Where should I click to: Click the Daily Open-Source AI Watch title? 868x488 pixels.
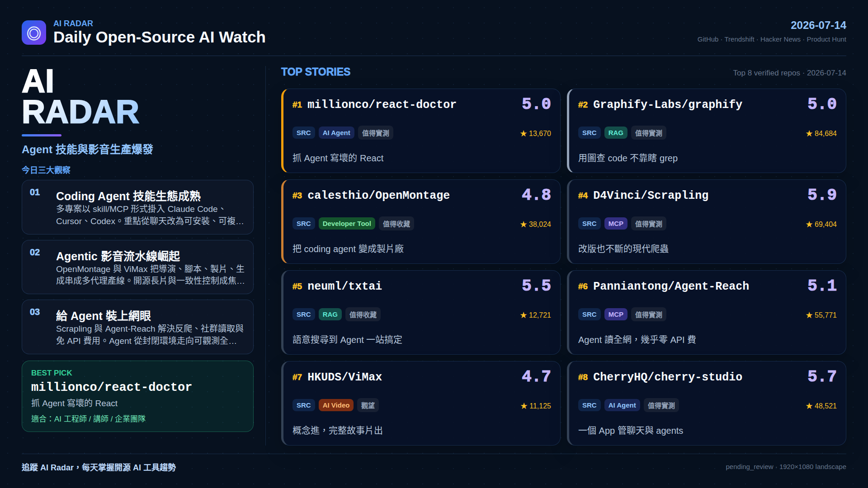pos(159,37)
